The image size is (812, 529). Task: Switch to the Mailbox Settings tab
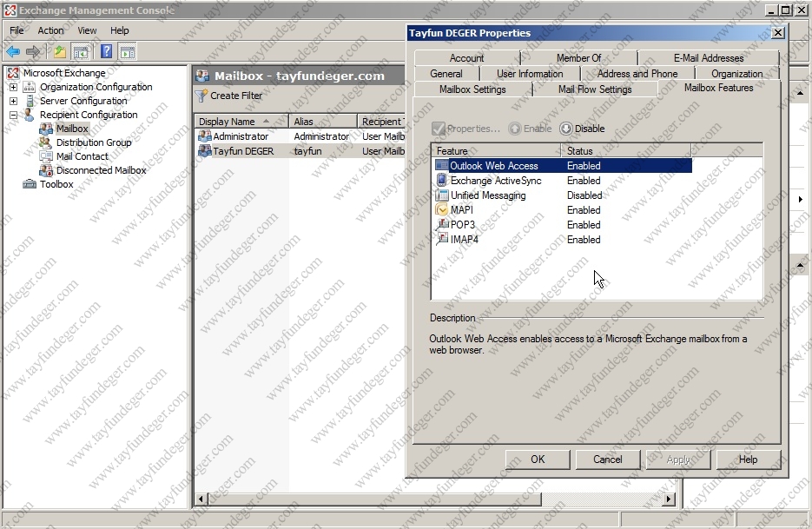click(472, 89)
